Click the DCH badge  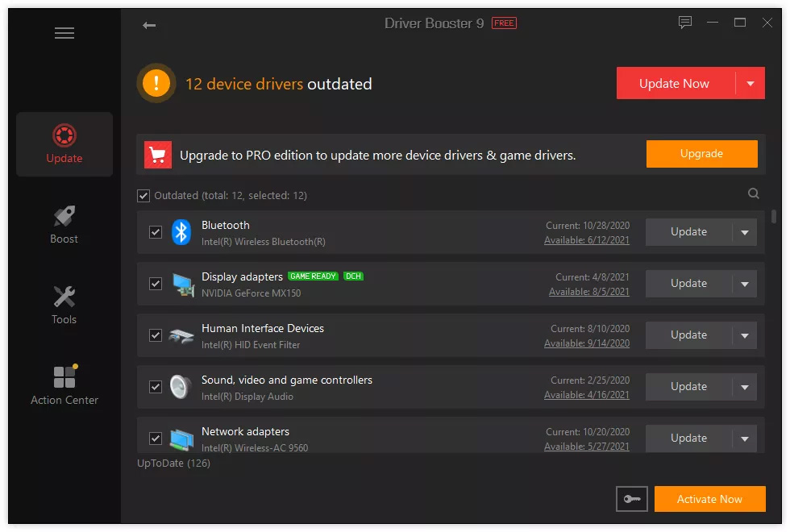point(353,276)
